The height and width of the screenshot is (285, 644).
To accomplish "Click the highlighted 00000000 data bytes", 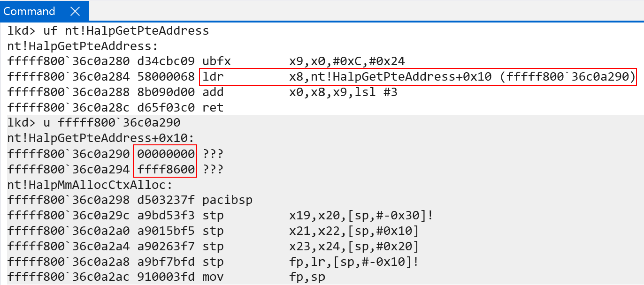I will [166, 154].
